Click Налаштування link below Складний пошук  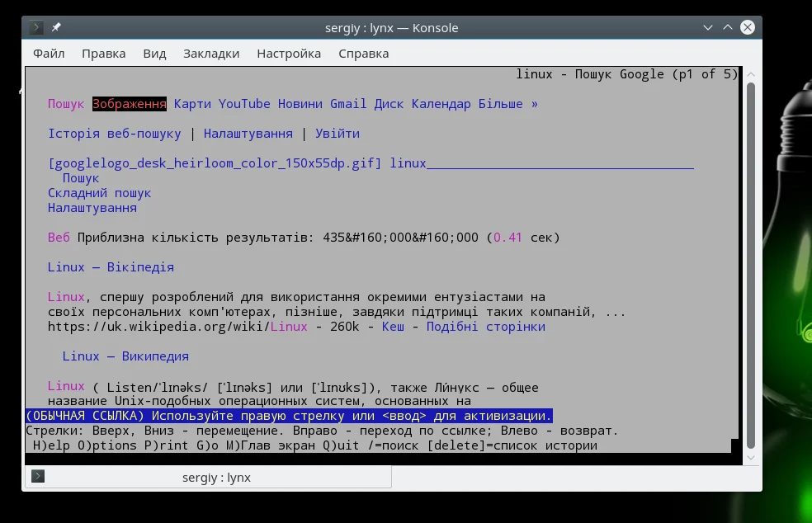(92, 208)
